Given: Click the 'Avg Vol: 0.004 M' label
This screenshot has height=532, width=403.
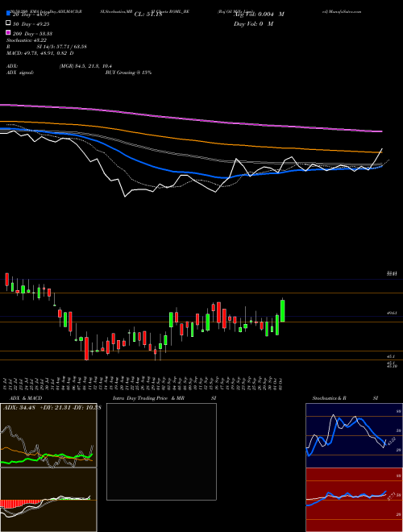Looking at the screenshot, I should point(259,15).
